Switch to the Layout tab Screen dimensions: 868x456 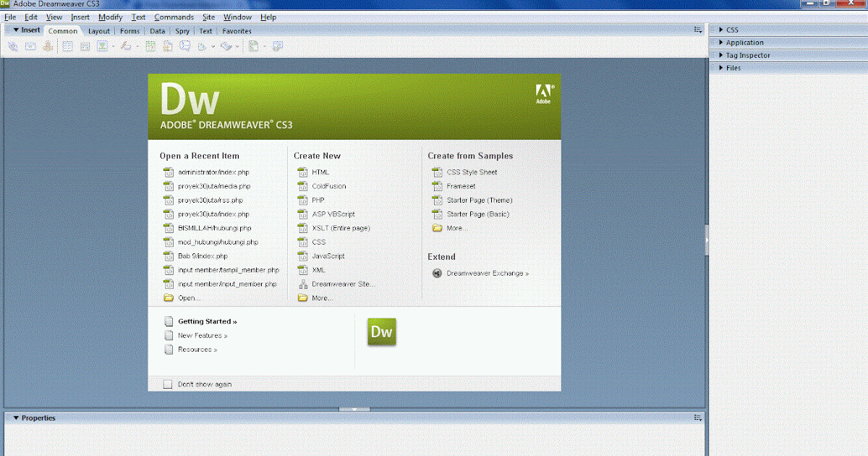click(x=99, y=30)
